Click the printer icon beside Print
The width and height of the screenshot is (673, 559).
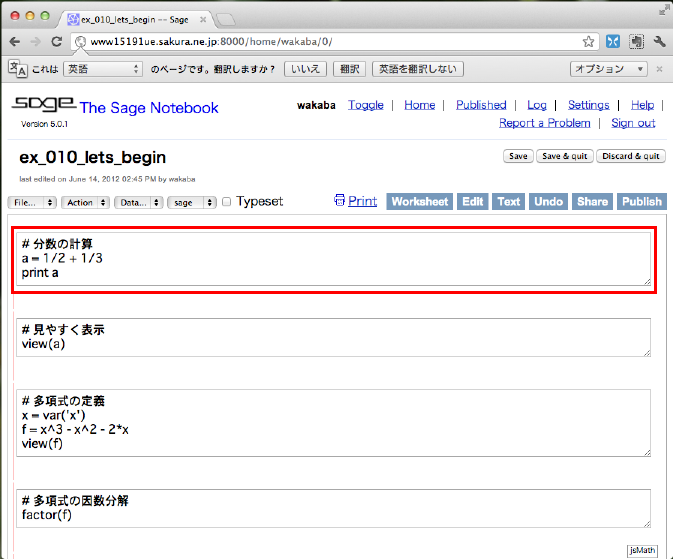(x=339, y=201)
